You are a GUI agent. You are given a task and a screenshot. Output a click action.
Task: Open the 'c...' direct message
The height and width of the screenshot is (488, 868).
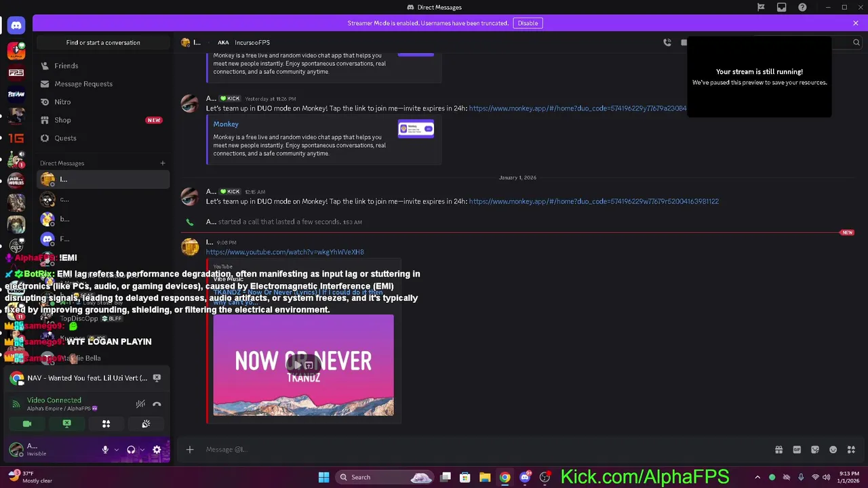tap(103, 199)
